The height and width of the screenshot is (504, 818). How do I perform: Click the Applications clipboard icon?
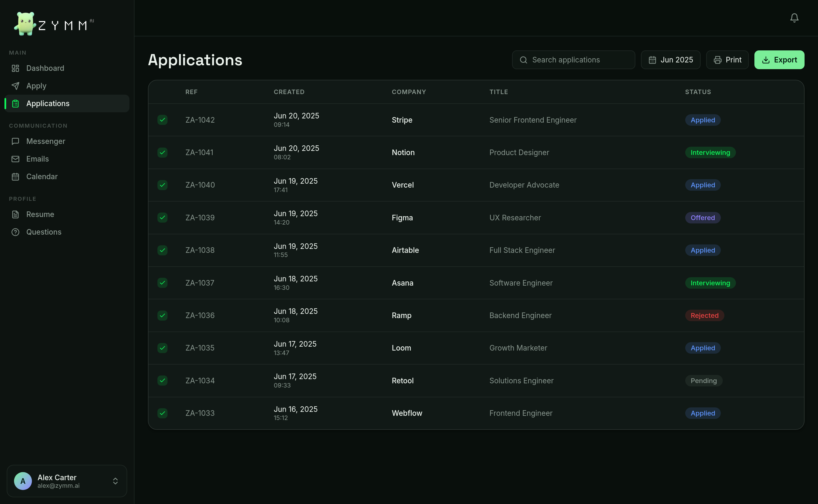coord(15,104)
